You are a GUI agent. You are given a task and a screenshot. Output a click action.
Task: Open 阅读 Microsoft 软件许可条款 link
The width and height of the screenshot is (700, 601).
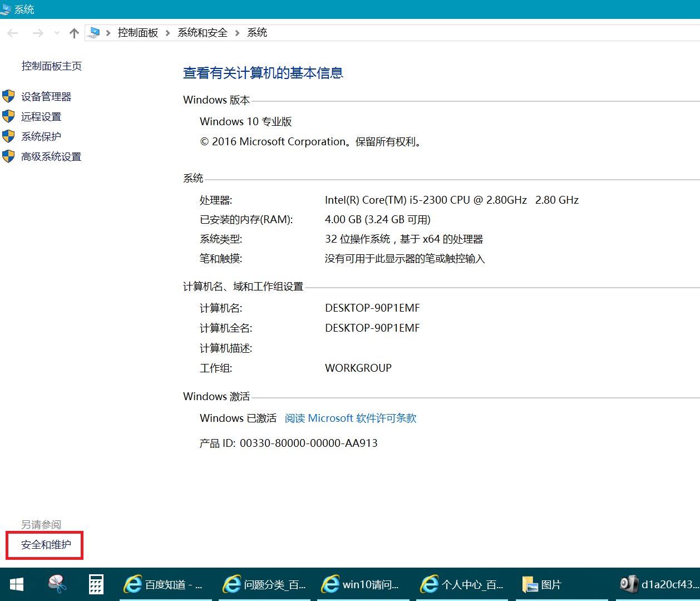coord(351,418)
